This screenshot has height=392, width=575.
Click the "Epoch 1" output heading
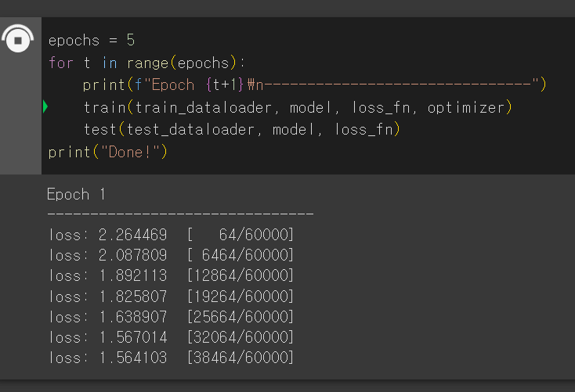pyautogui.click(x=76, y=194)
